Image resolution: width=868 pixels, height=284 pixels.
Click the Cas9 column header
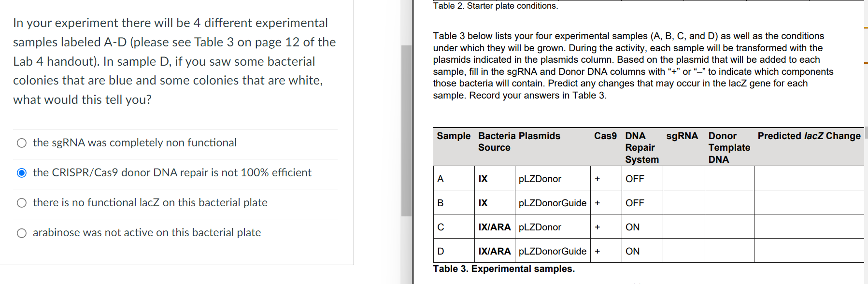[x=605, y=136]
